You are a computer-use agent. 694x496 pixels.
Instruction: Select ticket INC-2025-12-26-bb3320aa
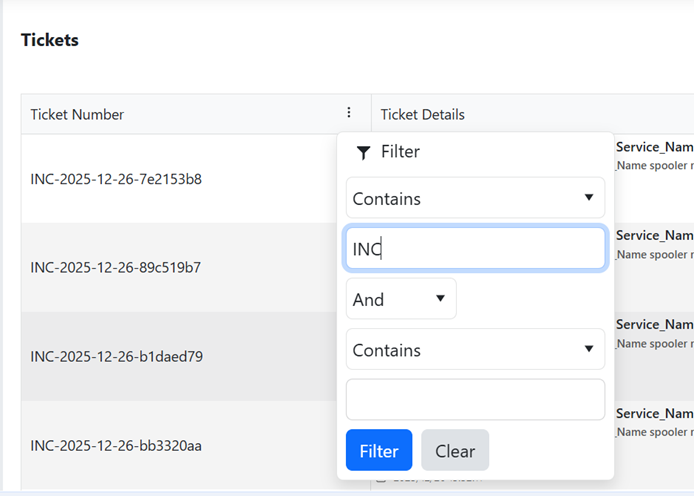click(116, 445)
